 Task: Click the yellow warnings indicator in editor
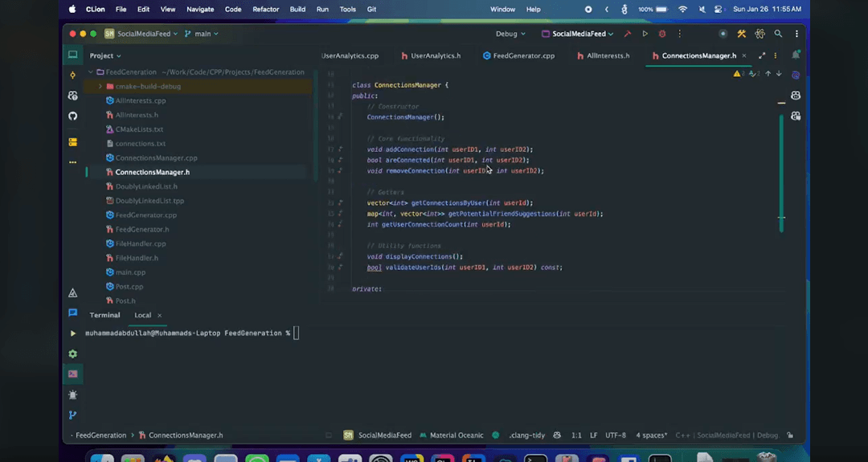coord(739,74)
